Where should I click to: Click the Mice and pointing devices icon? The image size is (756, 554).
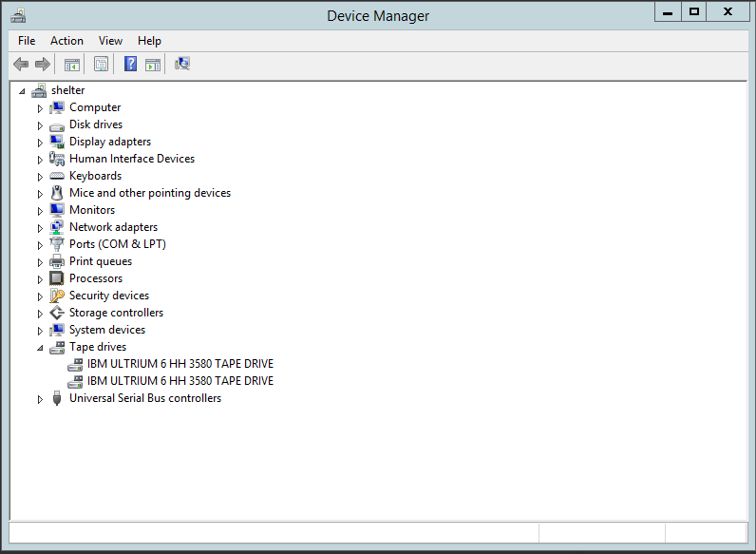pyautogui.click(x=57, y=193)
